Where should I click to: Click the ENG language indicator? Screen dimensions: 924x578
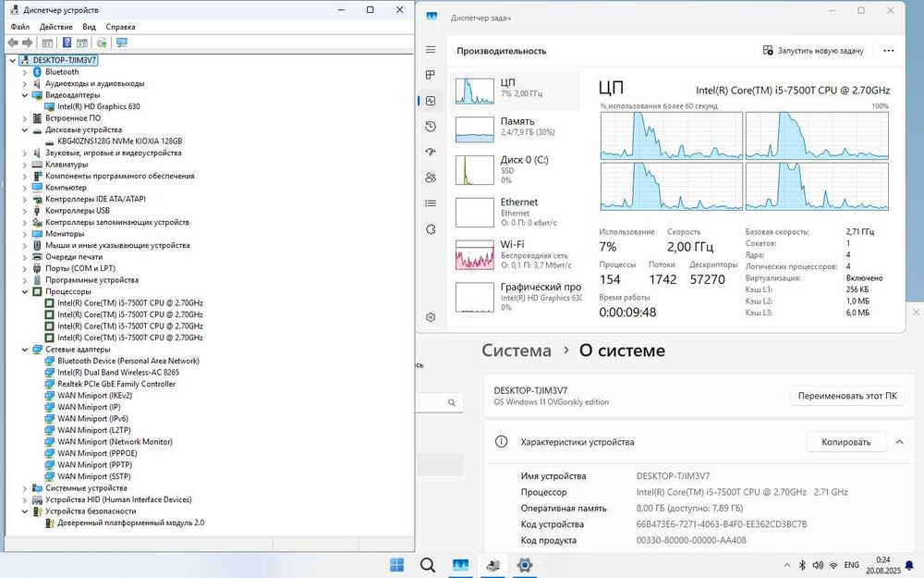coord(852,565)
